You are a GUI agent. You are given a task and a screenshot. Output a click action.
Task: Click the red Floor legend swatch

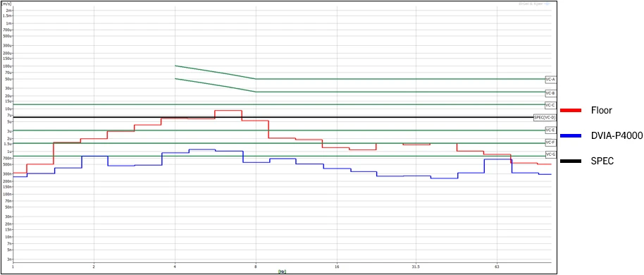pyautogui.click(x=571, y=110)
